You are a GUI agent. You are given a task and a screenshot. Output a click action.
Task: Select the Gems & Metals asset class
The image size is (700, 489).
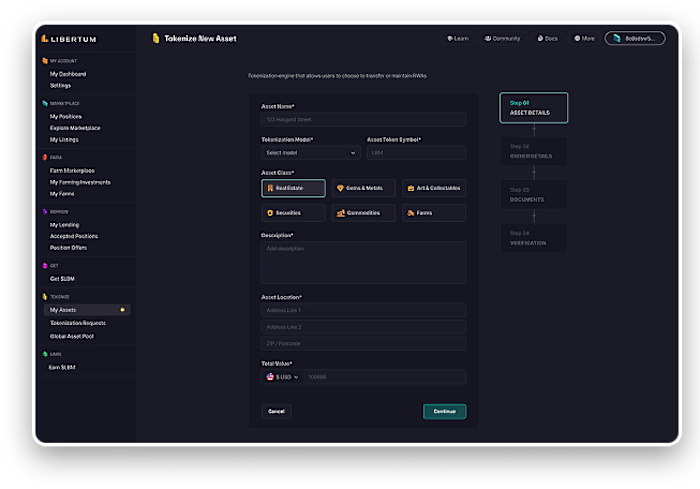[x=363, y=188]
